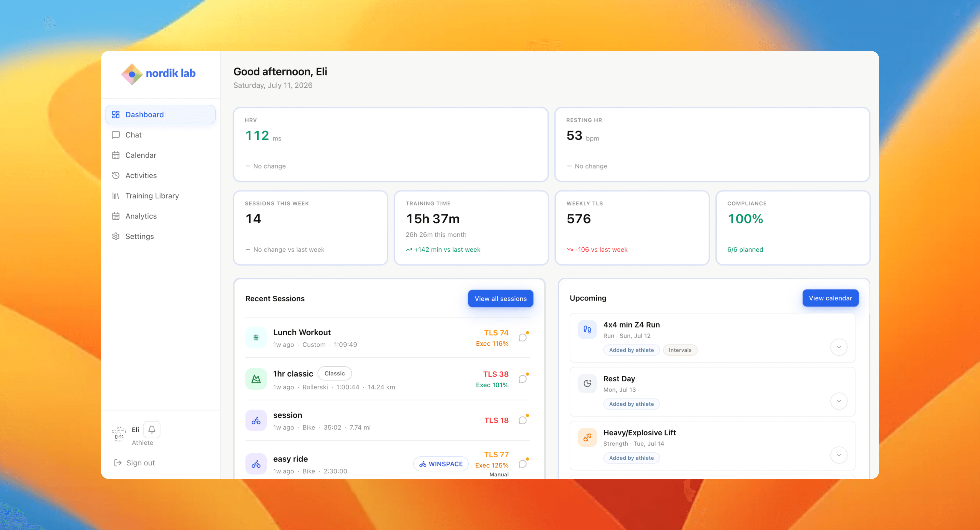Click the bike icon for session

pyautogui.click(x=256, y=420)
